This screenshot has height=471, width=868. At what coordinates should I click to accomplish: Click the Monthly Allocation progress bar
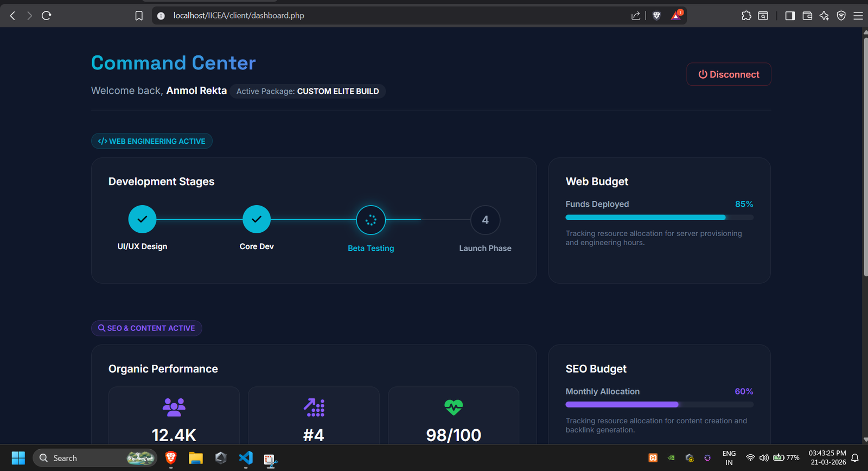tap(659, 404)
